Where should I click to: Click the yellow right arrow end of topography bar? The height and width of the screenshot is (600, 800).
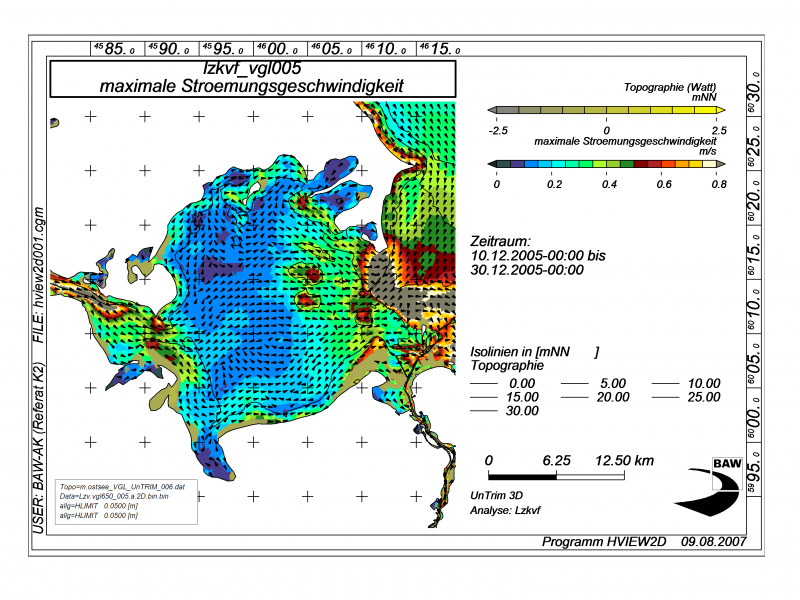pyautogui.click(x=721, y=110)
